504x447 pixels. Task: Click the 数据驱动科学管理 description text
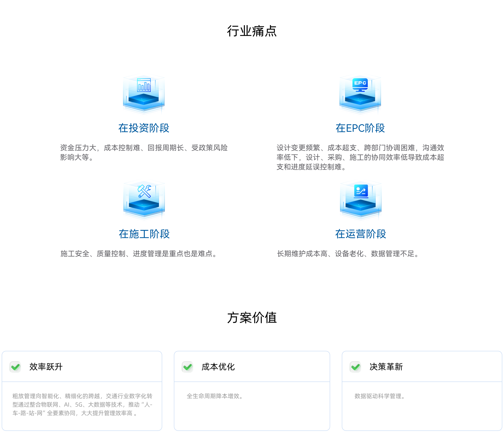[380, 396]
